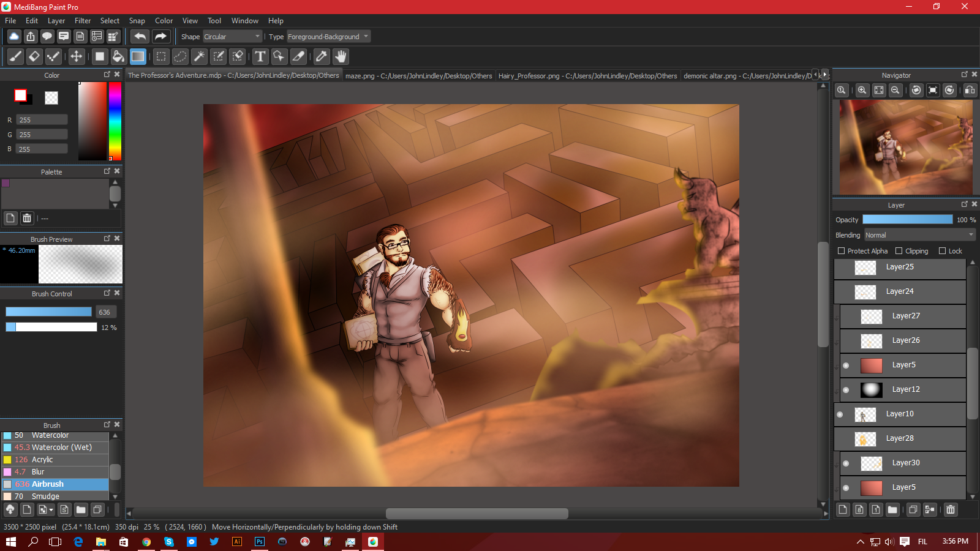Select the Operation tool
The image size is (980, 551).
(279, 57)
